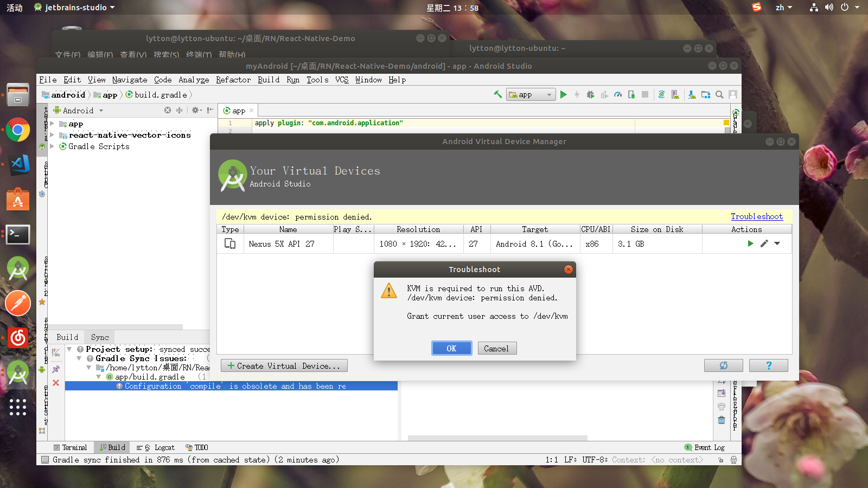Viewport: 868px width, 488px height.
Task: Click Search Everywhere magnifier icon
Action: tap(719, 94)
